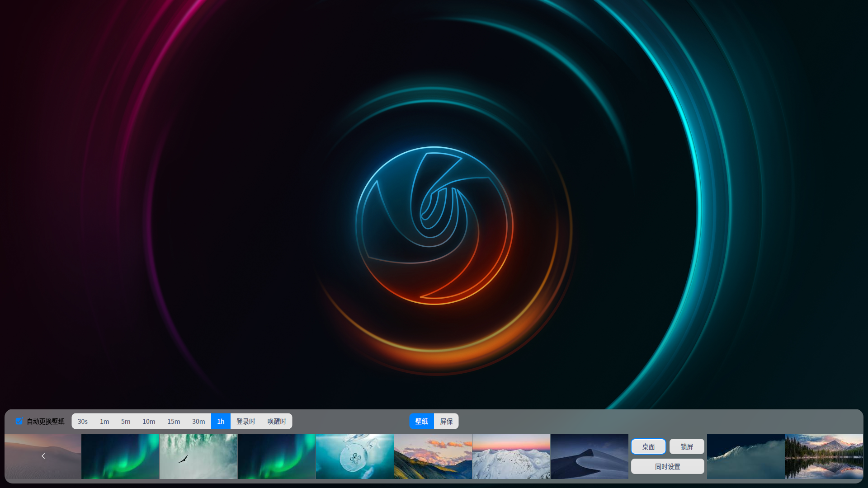The width and height of the screenshot is (868, 488).
Task: Choose the 唤醒时 option
Action: [x=277, y=421]
